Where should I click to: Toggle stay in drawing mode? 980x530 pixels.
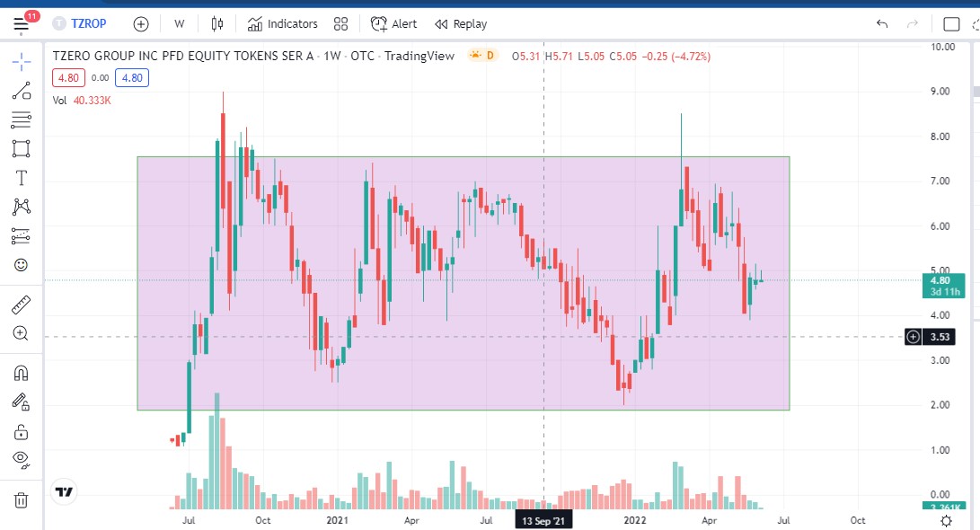[22, 402]
